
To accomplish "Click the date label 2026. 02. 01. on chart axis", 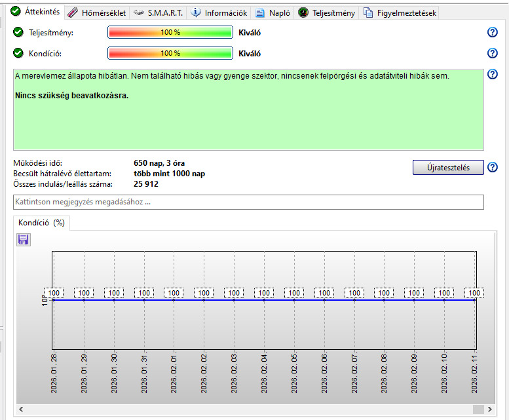I will point(174,374).
